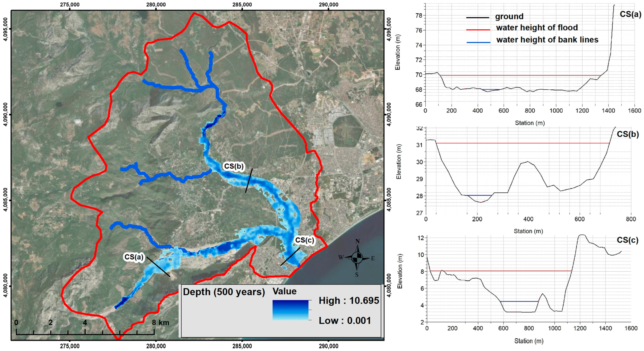
Task: Click the blue bank line in the CS(c) chart
Action: (519, 301)
